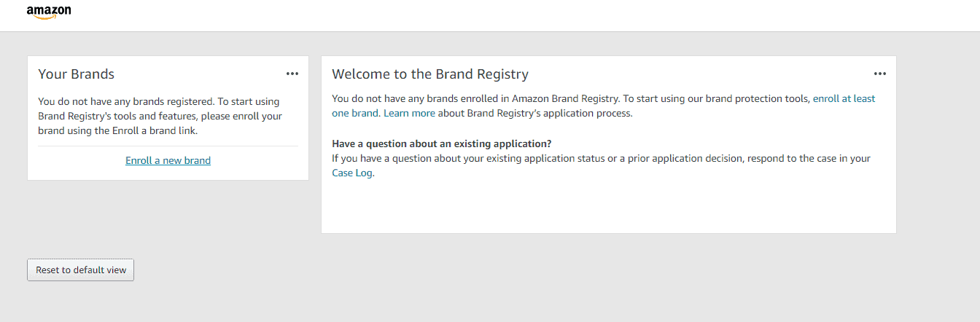Click the existing application status paragraph text

coord(601,165)
